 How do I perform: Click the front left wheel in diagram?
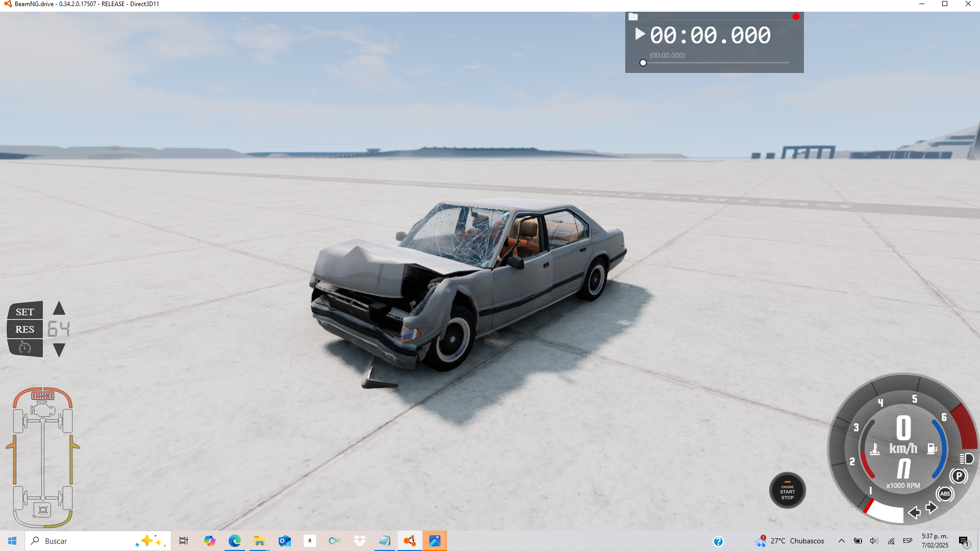pyautogui.click(x=18, y=421)
